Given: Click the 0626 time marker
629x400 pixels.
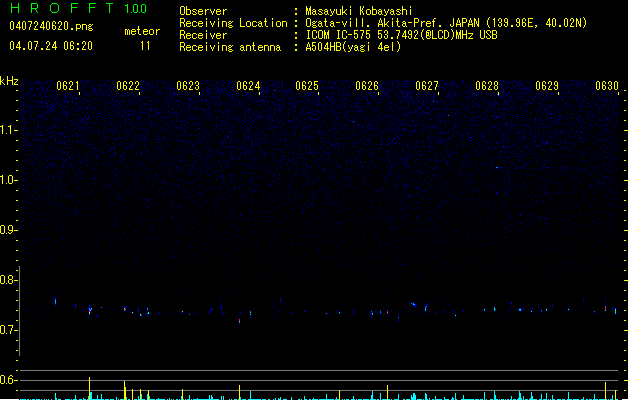Looking at the screenshot, I should pos(367,86).
